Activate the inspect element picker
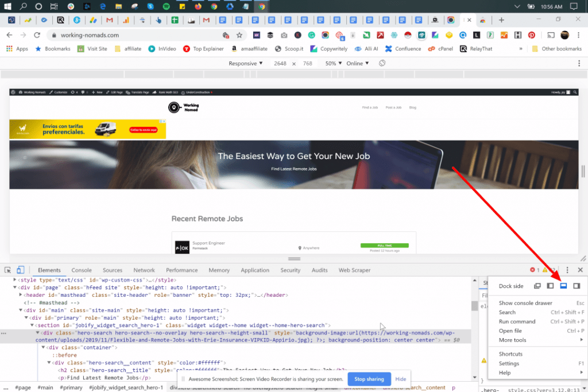 (x=8, y=270)
